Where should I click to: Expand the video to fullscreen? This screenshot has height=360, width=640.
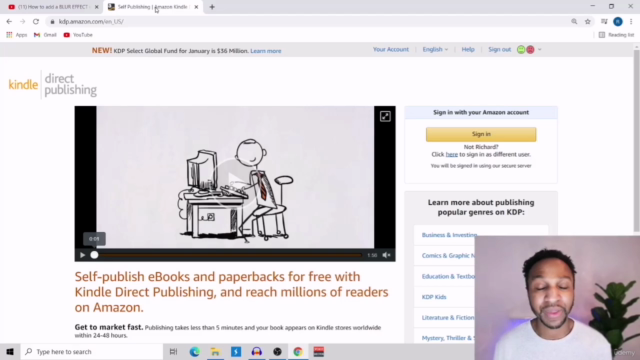point(385,116)
